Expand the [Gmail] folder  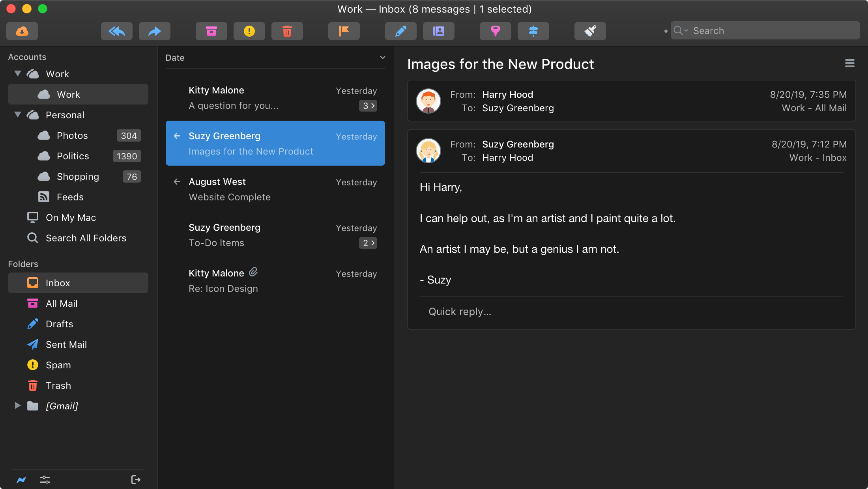18,406
